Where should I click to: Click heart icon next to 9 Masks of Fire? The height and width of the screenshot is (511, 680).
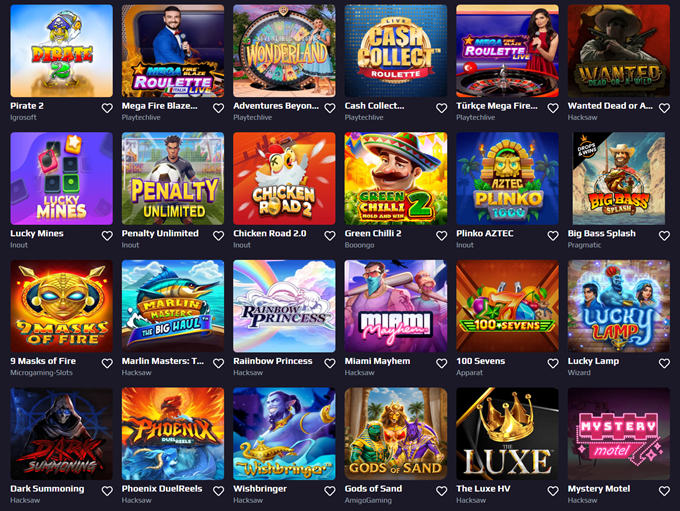point(107,363)
